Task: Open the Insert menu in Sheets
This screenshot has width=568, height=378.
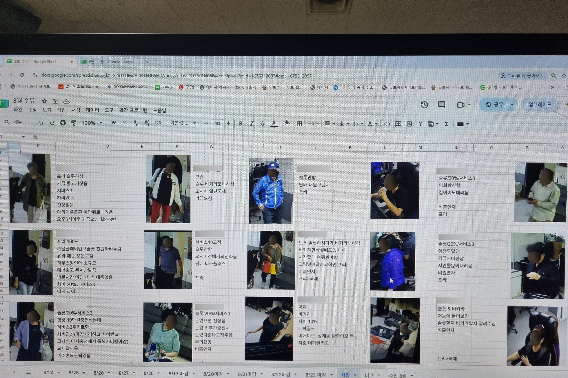Action: point(60,110)
